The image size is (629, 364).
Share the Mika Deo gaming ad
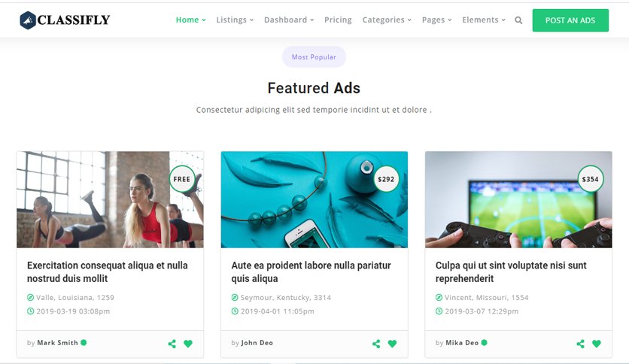click(x=580, y=344)
